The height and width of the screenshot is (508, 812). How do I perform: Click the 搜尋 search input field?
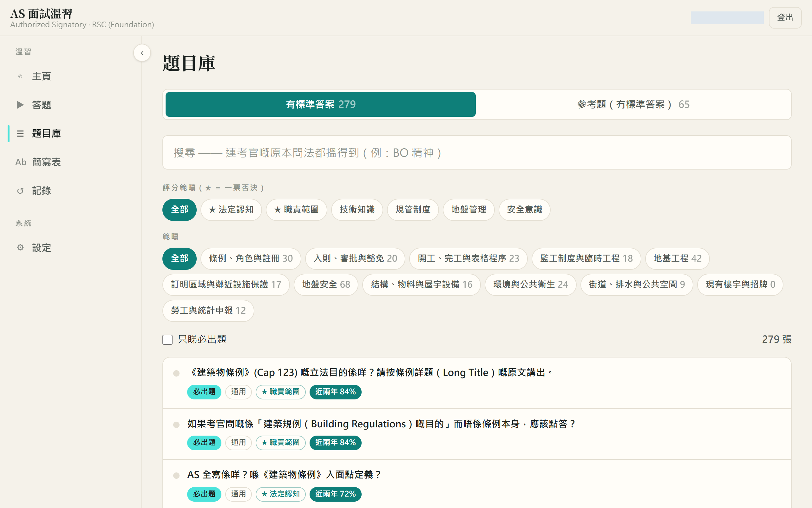[477, 152]
